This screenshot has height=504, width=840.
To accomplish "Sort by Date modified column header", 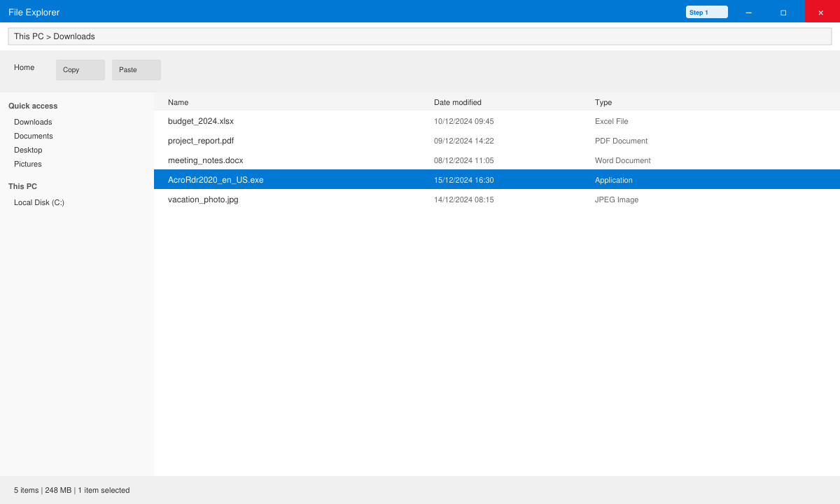I will tap(458, 102).
